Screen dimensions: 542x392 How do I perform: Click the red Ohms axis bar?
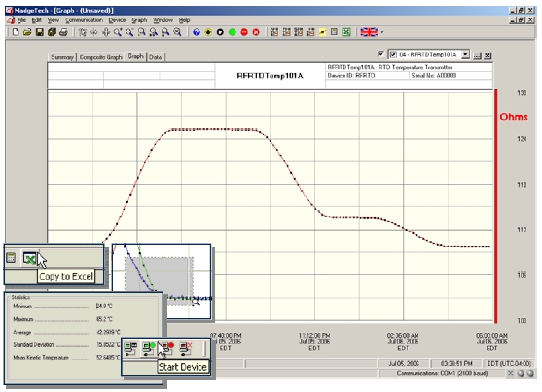pyautogui.click(x=496, y=205)
